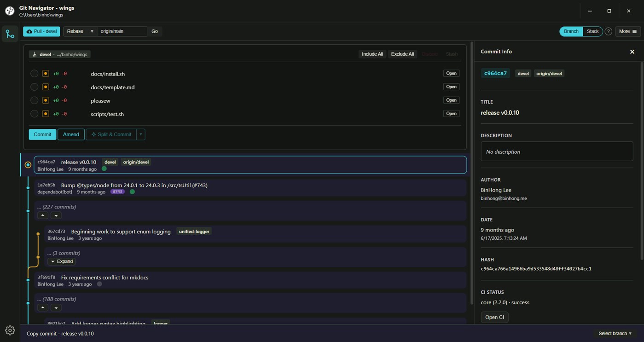Click the branch fork icon beside devel
The height and width of the screenshot is (342, 644).
(35, 54)
